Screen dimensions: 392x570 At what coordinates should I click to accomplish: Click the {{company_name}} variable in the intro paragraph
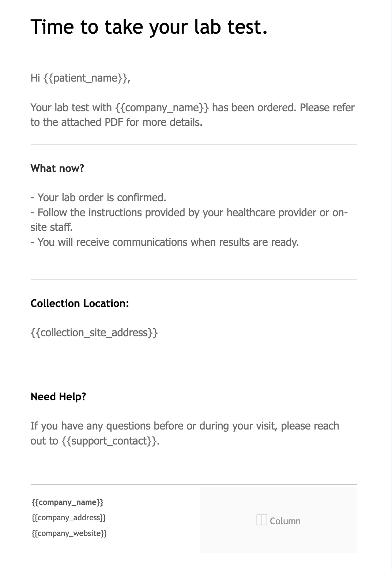click(x=162, y=108)
